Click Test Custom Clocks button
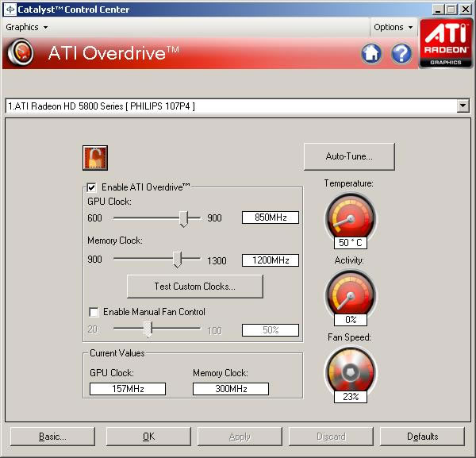This screenshot has height=458, width=476. click(x=195, y=286)
